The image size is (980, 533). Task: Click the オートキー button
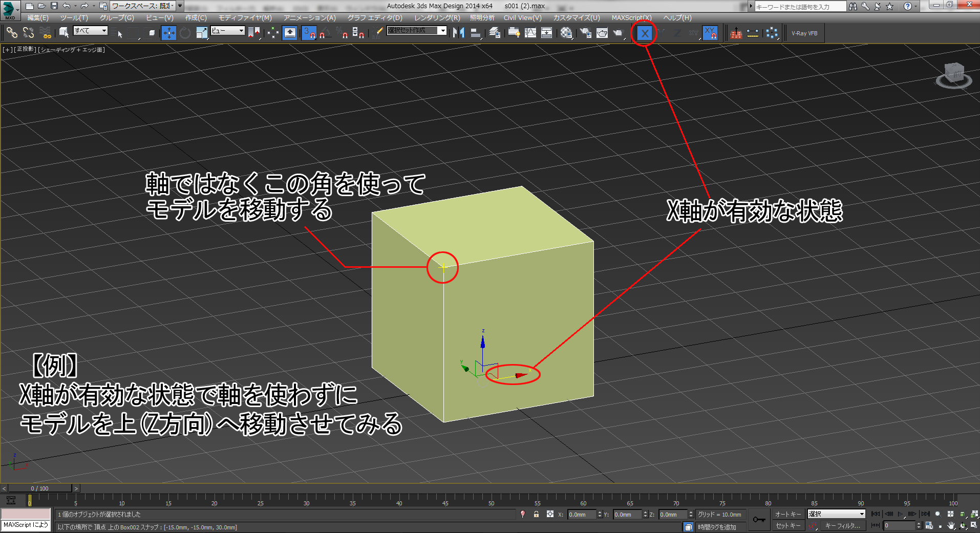[x=787, y=514]
